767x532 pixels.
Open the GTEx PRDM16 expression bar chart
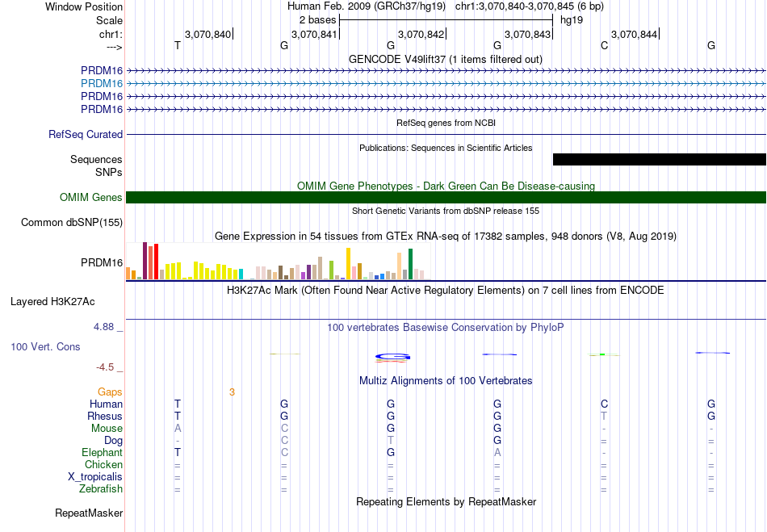pos(279,261)
